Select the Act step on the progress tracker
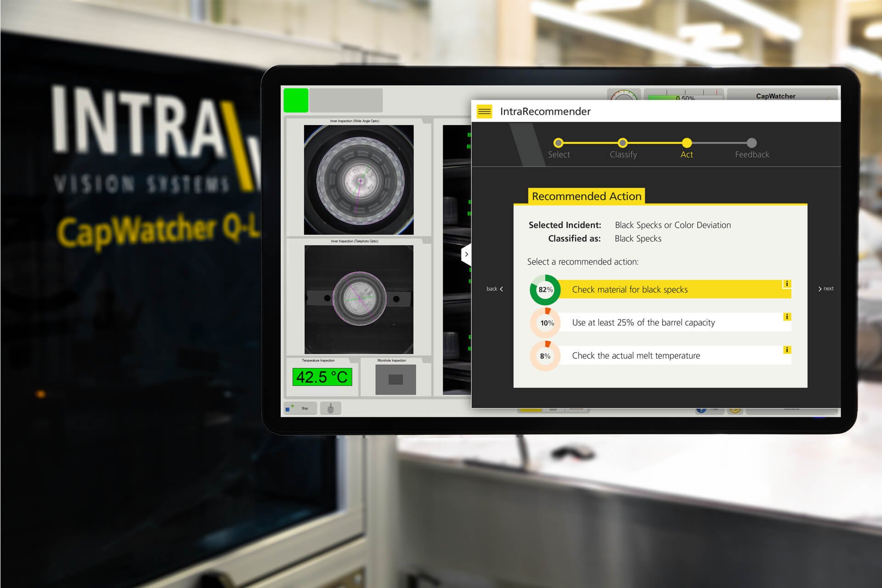Image resolution: width=882 pixels, height=588 pixels. pyautogui.click(x=686, y=143)
